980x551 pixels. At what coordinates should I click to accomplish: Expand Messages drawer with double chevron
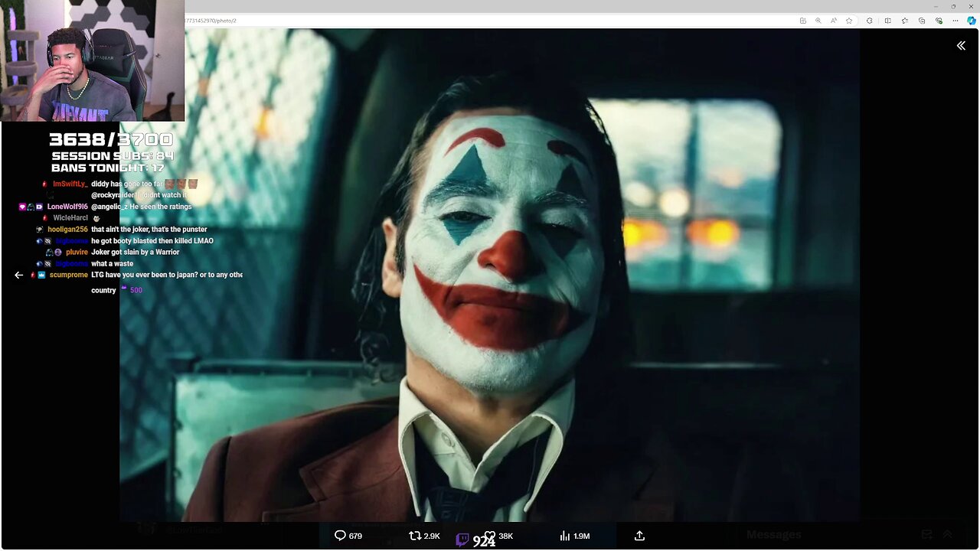947,534
